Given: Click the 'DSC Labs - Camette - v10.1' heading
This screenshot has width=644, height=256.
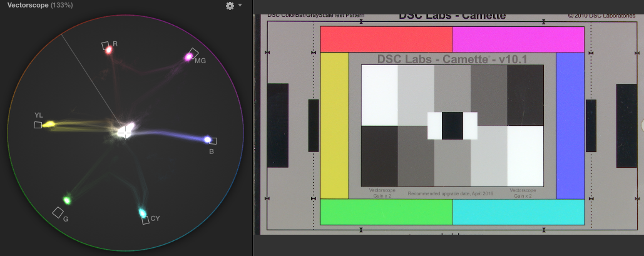Looking at the screenshot, I should tap(452, 59).
